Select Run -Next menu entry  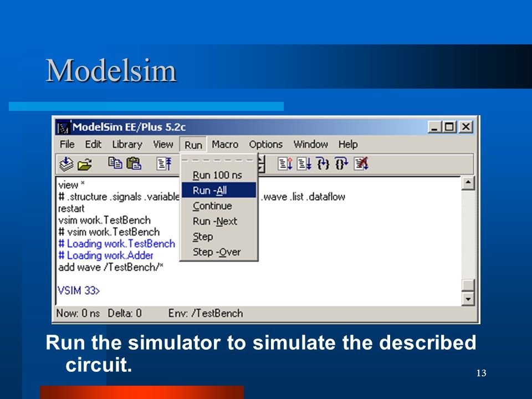pos(219,221)
